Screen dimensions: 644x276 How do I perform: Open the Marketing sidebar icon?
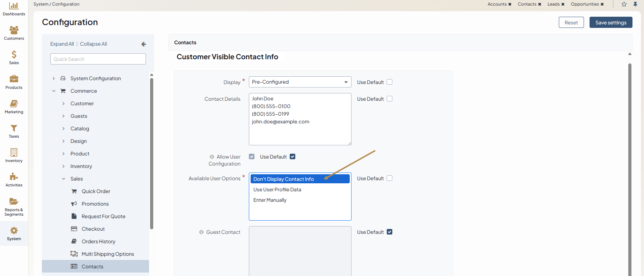(x=14, y=104)
